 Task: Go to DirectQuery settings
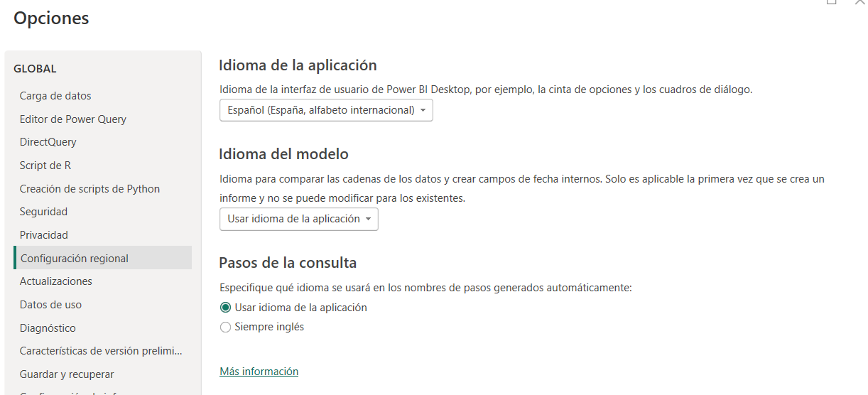48,142
